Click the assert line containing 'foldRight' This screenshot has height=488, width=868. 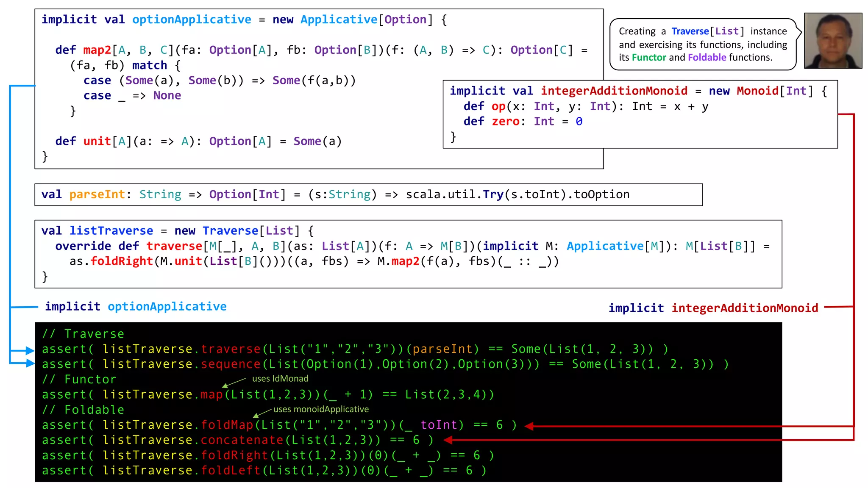point(268,456)
